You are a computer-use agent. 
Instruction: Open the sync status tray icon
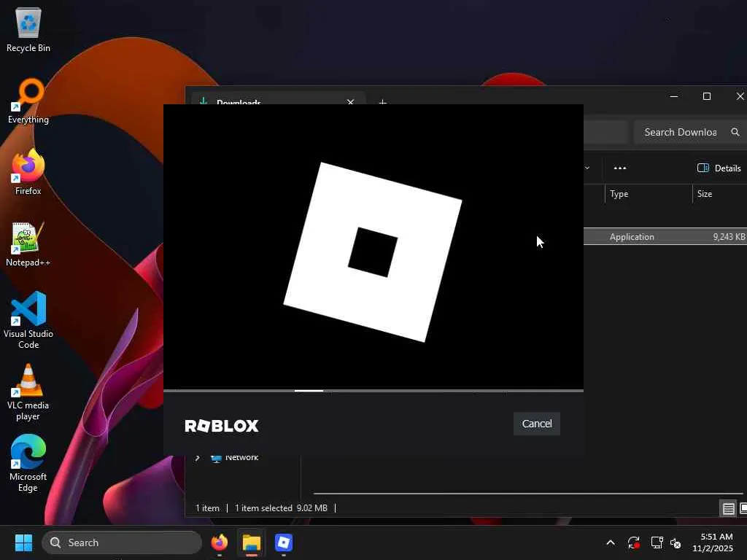(x=634, y=542)
